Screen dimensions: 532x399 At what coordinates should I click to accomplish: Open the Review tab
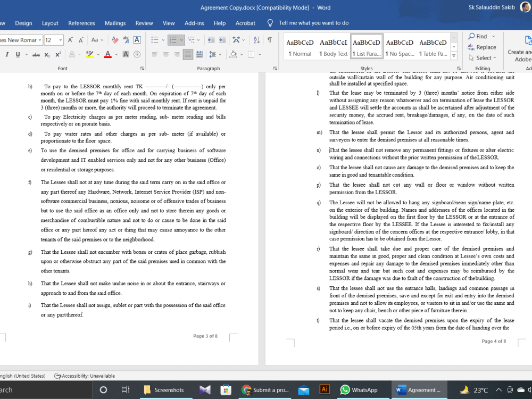pyautogui.click(x=144, y=23)
